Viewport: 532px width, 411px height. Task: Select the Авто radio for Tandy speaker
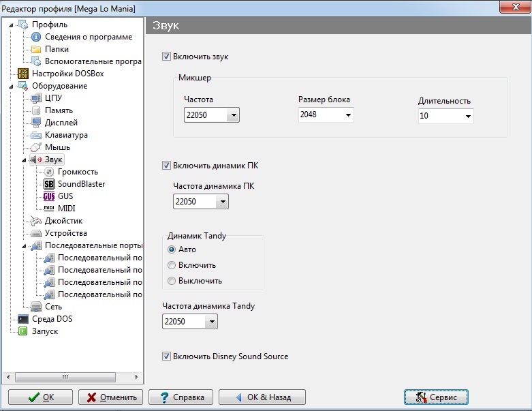[172, 249]
